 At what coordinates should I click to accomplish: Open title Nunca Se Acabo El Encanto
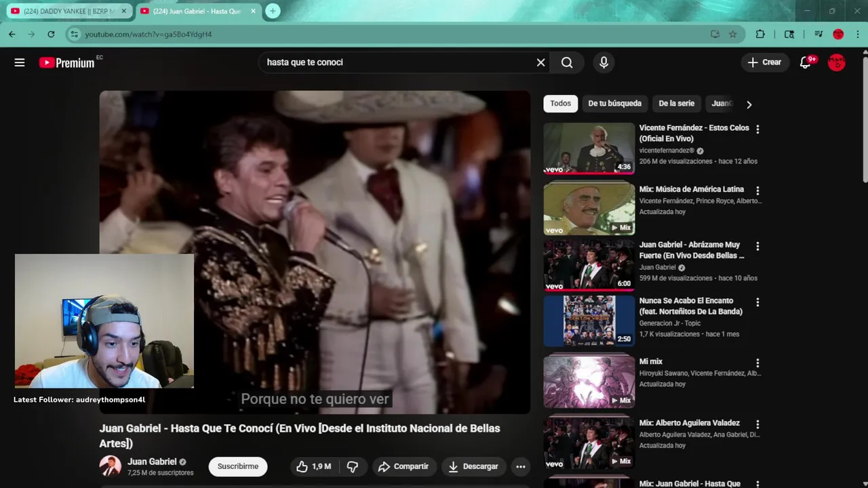click(x=691, y=306)
